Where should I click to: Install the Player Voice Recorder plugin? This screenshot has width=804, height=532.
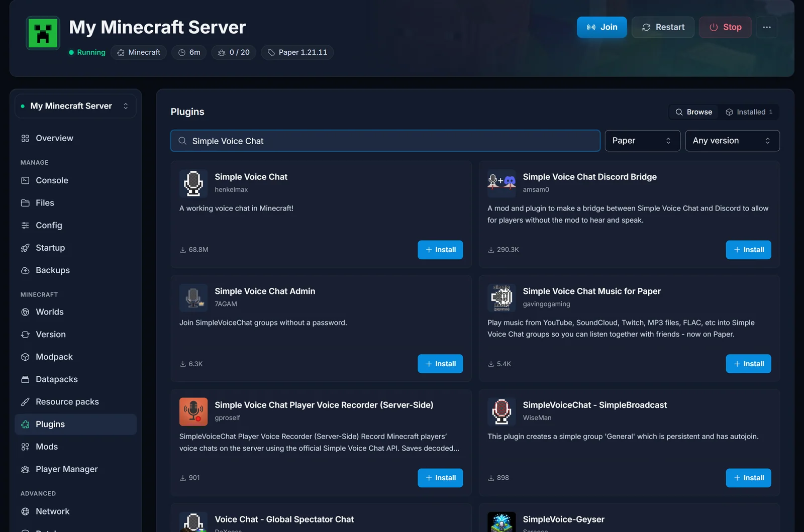[x=440, y=478]
